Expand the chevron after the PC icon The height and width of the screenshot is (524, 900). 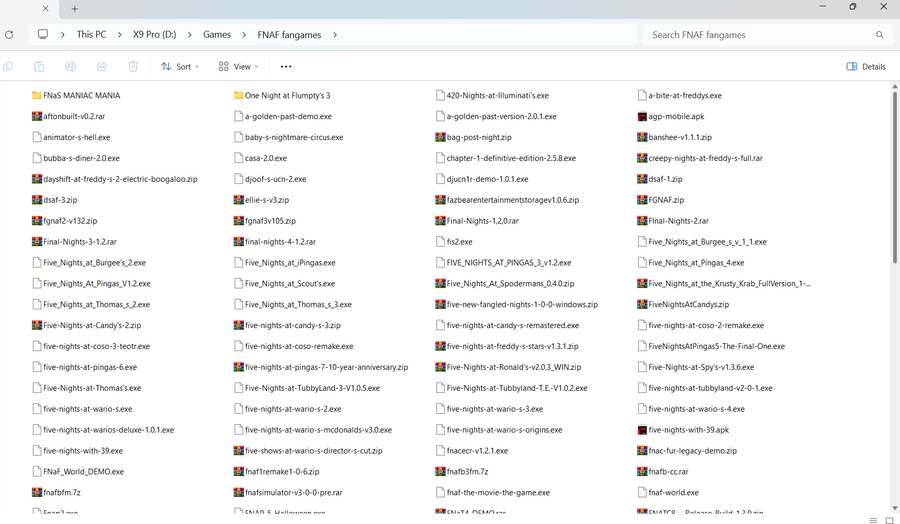click(x=62, y=34)
